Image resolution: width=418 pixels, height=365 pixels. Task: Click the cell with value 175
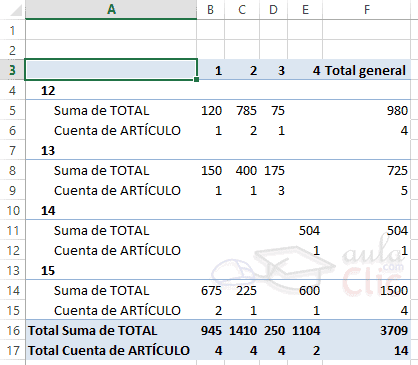(274, 171)
